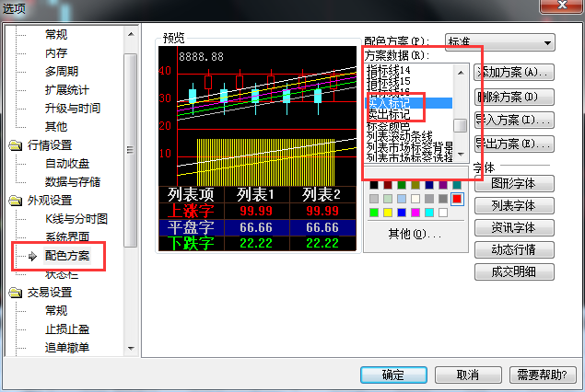Viewport: 585px width, 392px height.
Task: Pick the magenta color swatch
Action: point(415,213)
